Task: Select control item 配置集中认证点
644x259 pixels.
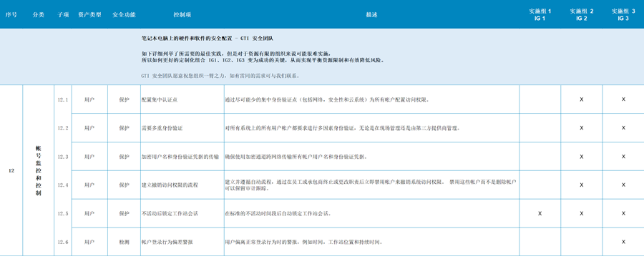Action: point(160,99)
